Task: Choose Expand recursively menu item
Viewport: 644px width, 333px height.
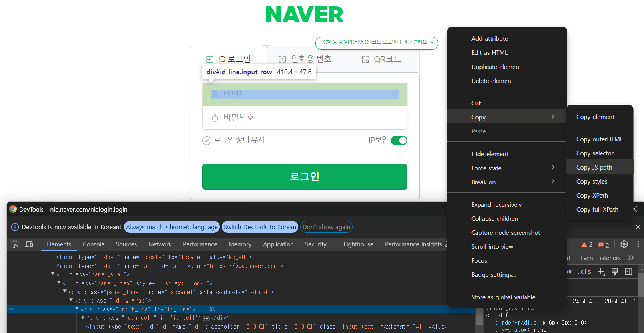Action: [x=507, y=204]
